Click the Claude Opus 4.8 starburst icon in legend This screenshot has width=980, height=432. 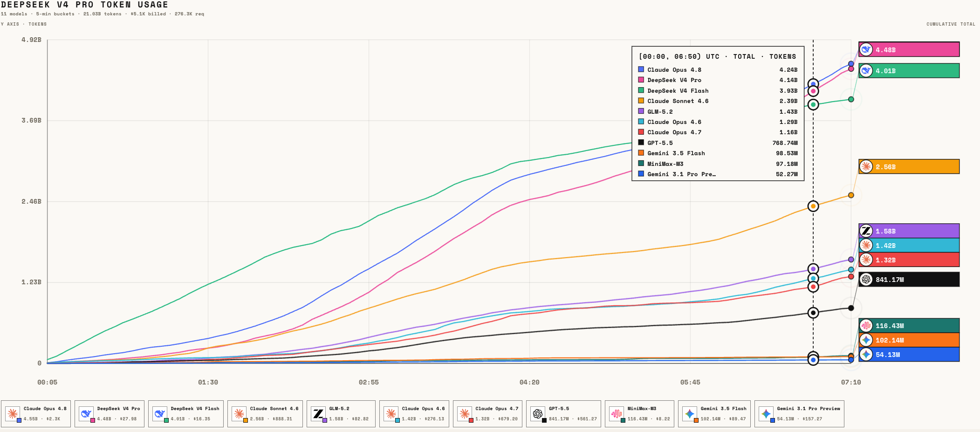click(x=13, y=413)
